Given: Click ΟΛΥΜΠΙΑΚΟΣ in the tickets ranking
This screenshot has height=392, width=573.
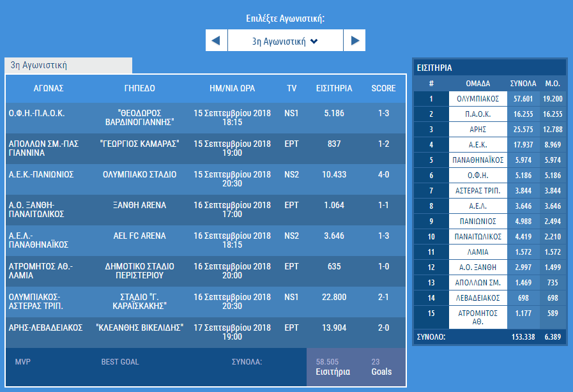Looking at the screenshot, I should pos(478,99).
